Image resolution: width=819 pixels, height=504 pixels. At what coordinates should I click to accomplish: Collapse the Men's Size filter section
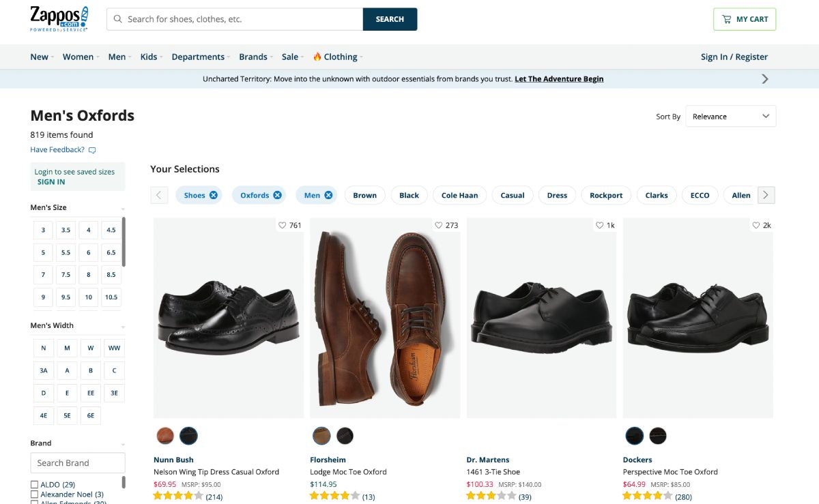tap(123, 209)
